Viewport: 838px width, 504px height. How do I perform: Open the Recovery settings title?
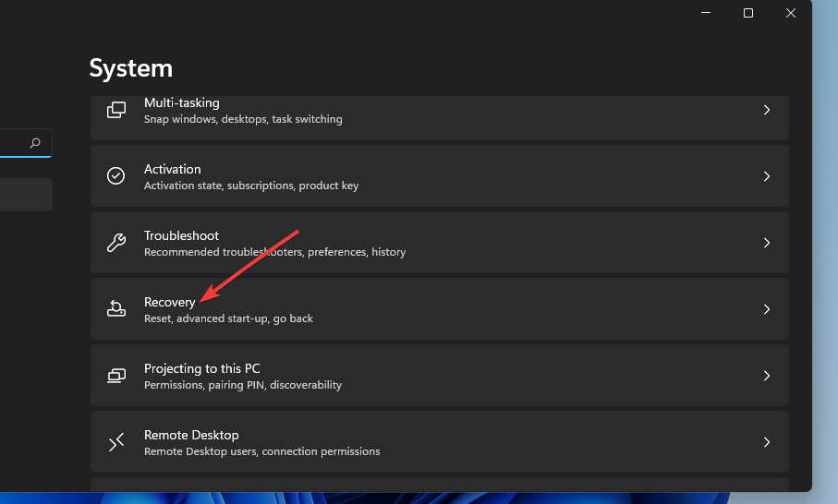[x=169, y=302]
